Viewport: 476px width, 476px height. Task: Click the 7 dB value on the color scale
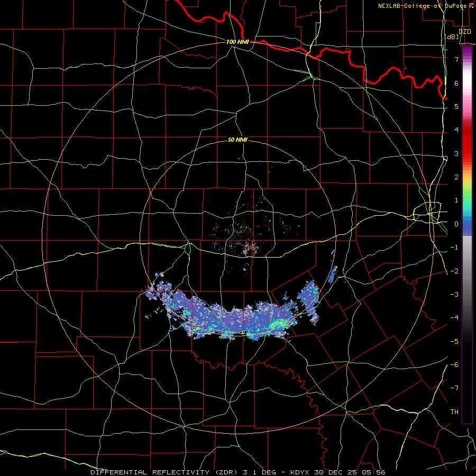pos(456,59)
